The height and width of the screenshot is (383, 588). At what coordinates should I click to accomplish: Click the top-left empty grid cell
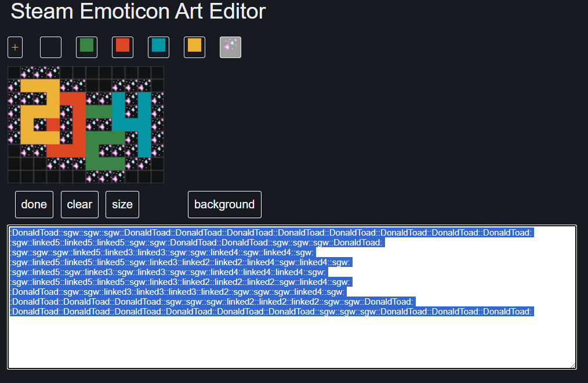(x=14, y=73)
